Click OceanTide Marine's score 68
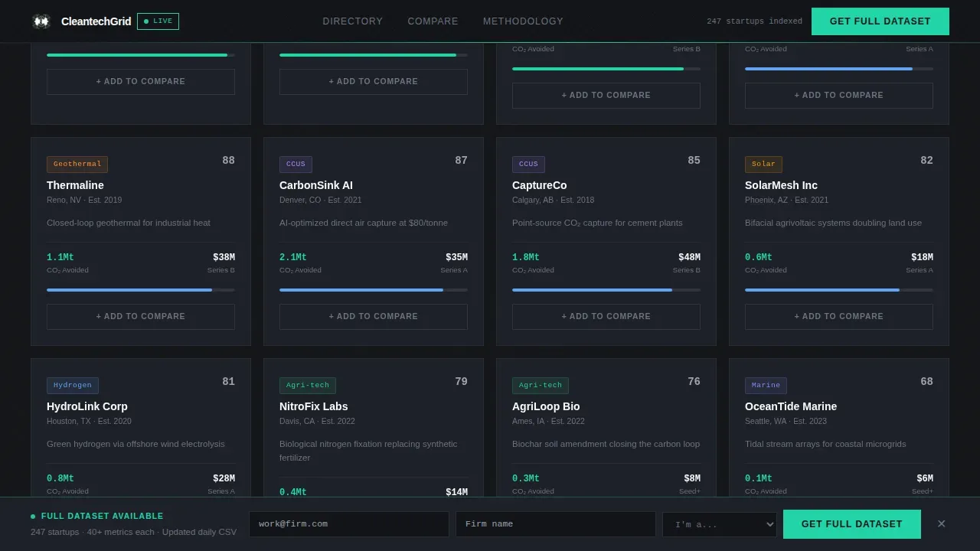This screenshot has width=980, height=551. pos(926,382)
